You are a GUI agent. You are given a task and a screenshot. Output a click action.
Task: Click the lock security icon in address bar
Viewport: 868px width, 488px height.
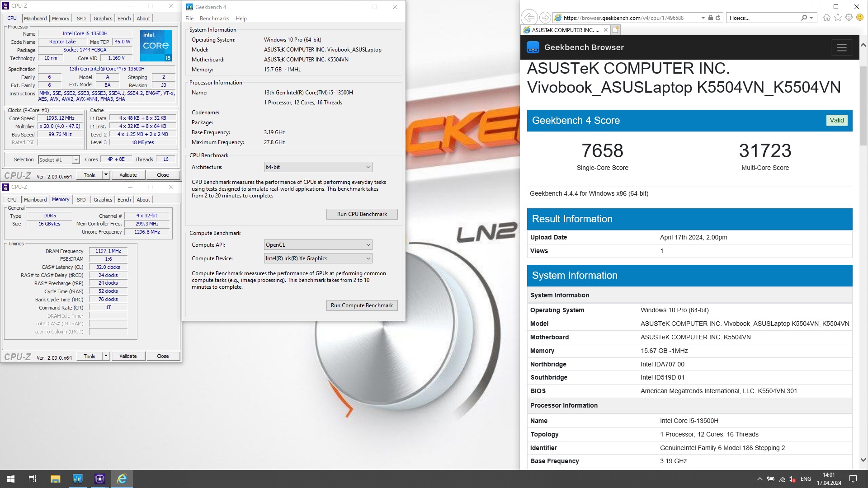[x=711, y=18]
